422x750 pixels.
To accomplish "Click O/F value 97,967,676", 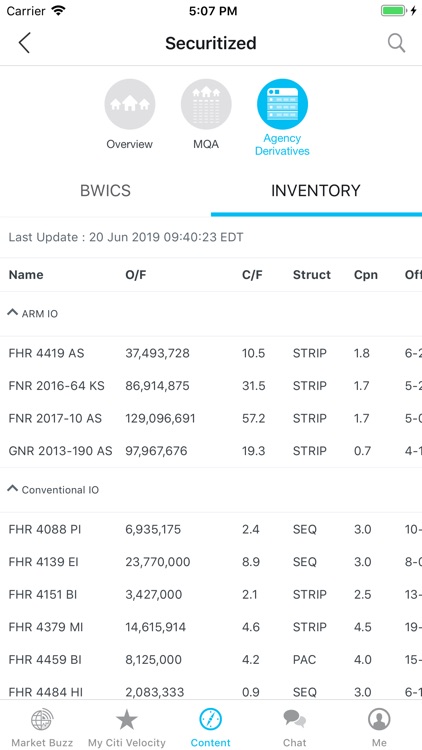I will point(156,451).
